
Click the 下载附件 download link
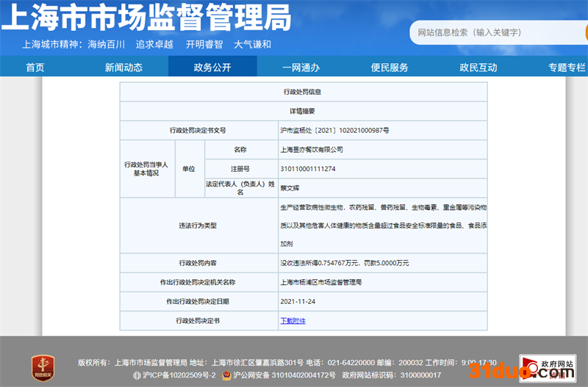click(293, 321)
